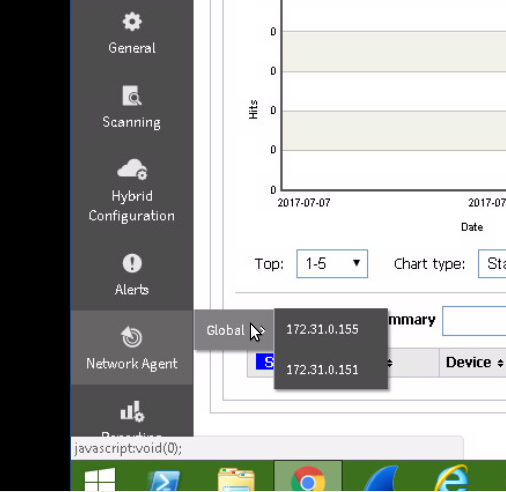This screenshot has width=506, height=492.
Task: Click the Device column sort arrows
Action: click(500, 363)
